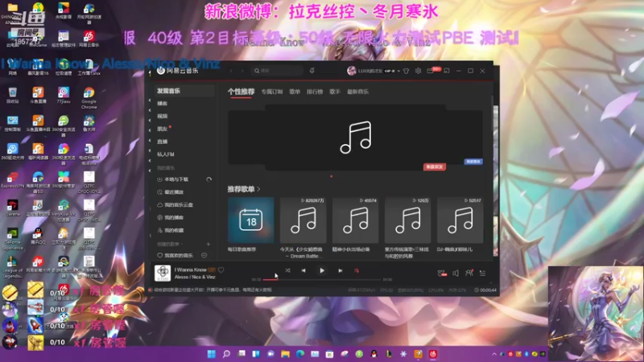
Task: Switch to mini player mode icon
Action: [447, 71]
